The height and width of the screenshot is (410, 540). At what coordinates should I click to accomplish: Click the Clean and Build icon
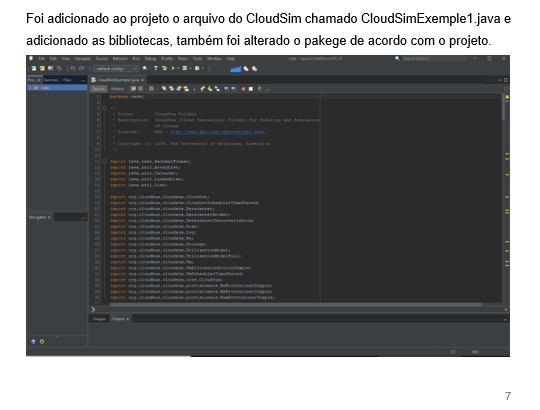click(x=164, y=69)
